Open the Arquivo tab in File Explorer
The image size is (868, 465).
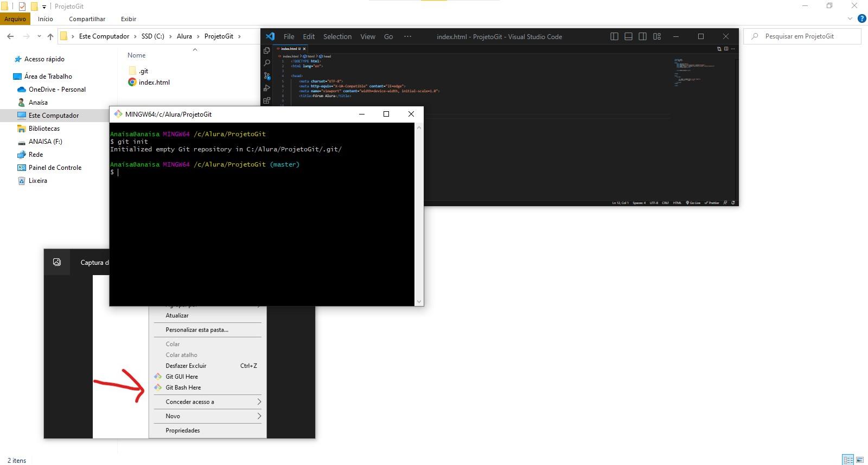point(15,19)
